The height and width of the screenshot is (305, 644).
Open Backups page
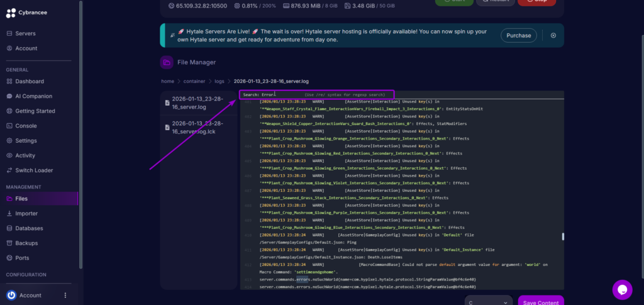(x=26, y=243)
